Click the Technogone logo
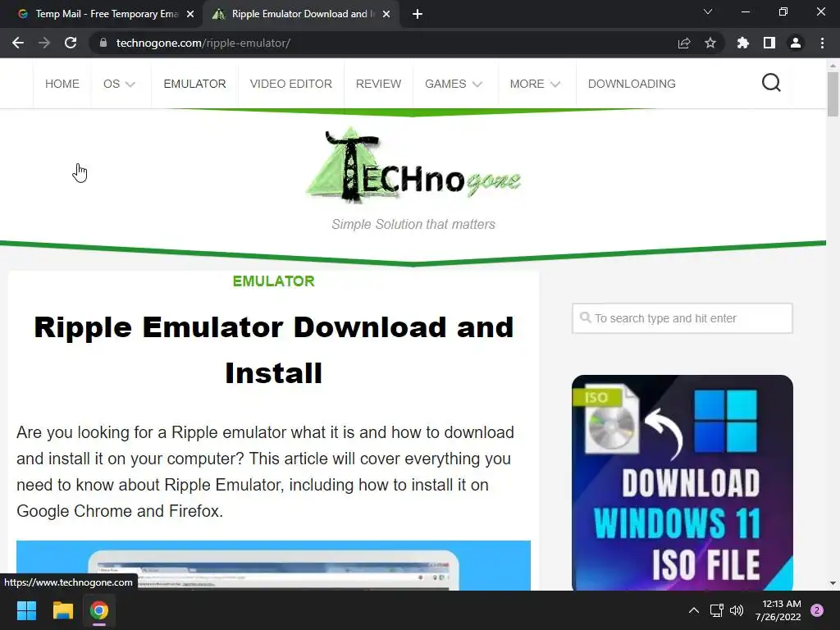 point(413,166)
